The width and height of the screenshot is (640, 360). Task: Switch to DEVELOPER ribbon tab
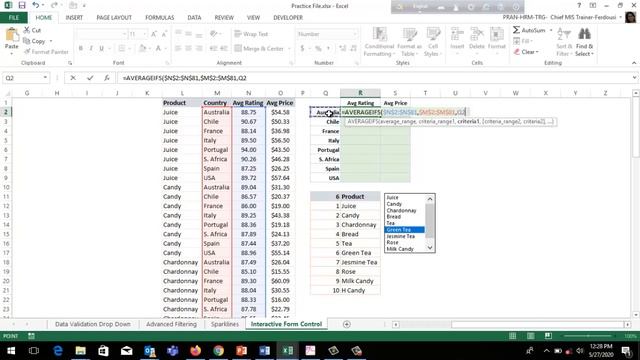(288, 18)
